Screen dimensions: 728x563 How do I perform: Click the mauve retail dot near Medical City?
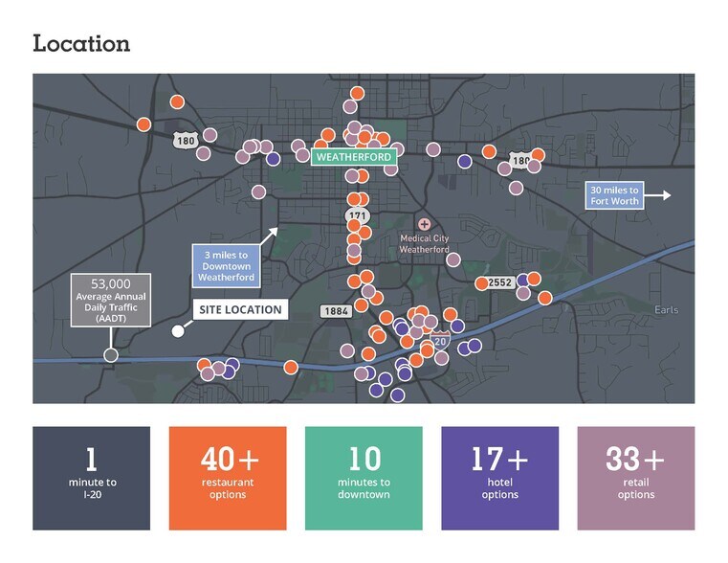[x=453, y=259]
